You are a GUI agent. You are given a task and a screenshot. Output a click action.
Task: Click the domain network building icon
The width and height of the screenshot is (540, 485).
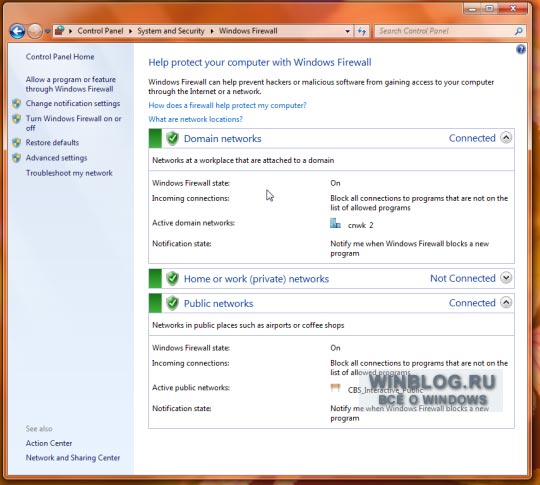pyautogui.click(x=335, y=224)
